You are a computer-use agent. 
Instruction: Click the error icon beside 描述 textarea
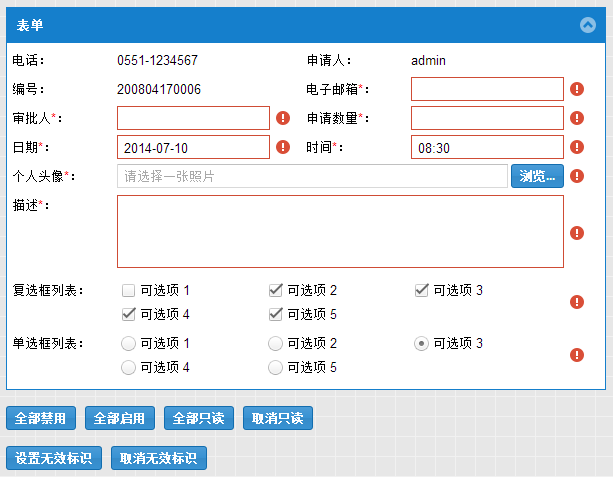pyautogui.click(x=577, y=233)
